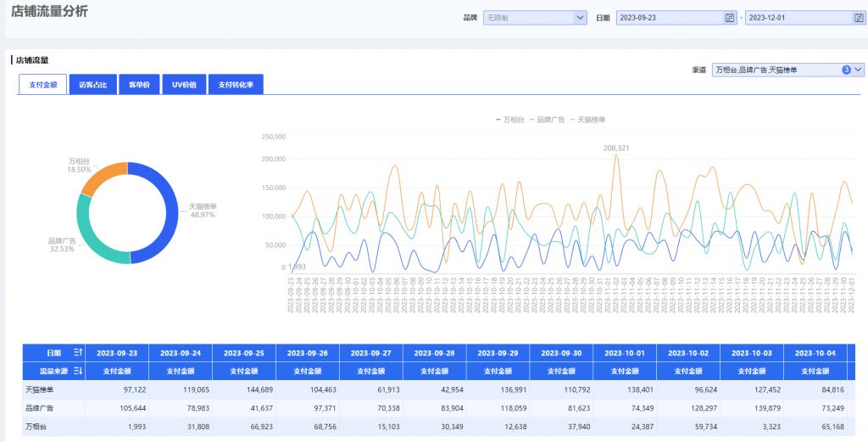The image size is (868, 442).
Task: Click the 品牌广告 row label in table
Action: coord(39,408)
